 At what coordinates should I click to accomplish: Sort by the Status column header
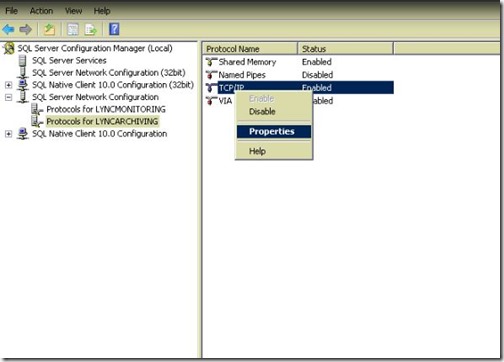coord(345,49)
